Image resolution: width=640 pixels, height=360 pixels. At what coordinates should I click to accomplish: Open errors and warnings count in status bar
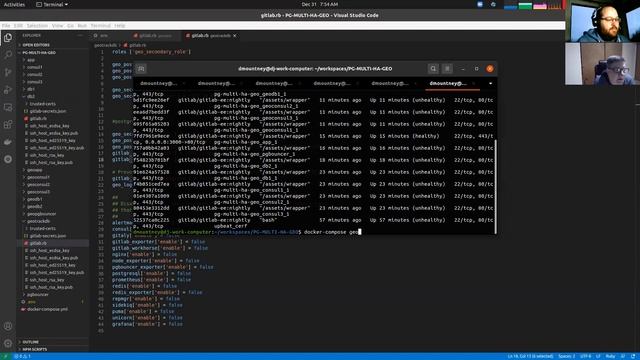point(23,356)
